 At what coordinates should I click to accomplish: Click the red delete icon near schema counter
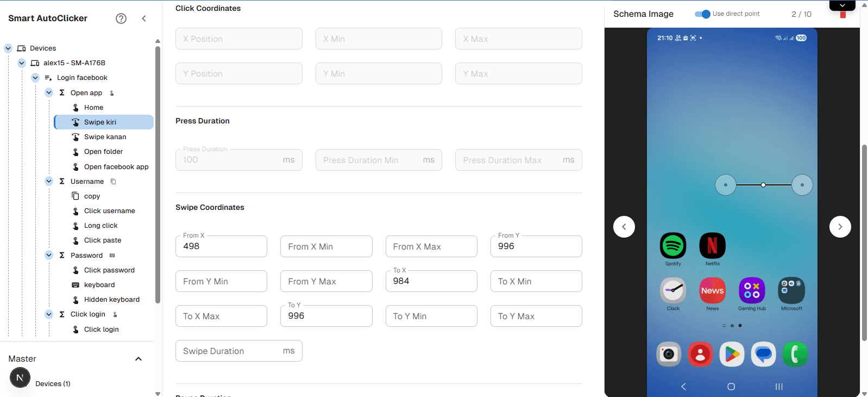[843, 15]
